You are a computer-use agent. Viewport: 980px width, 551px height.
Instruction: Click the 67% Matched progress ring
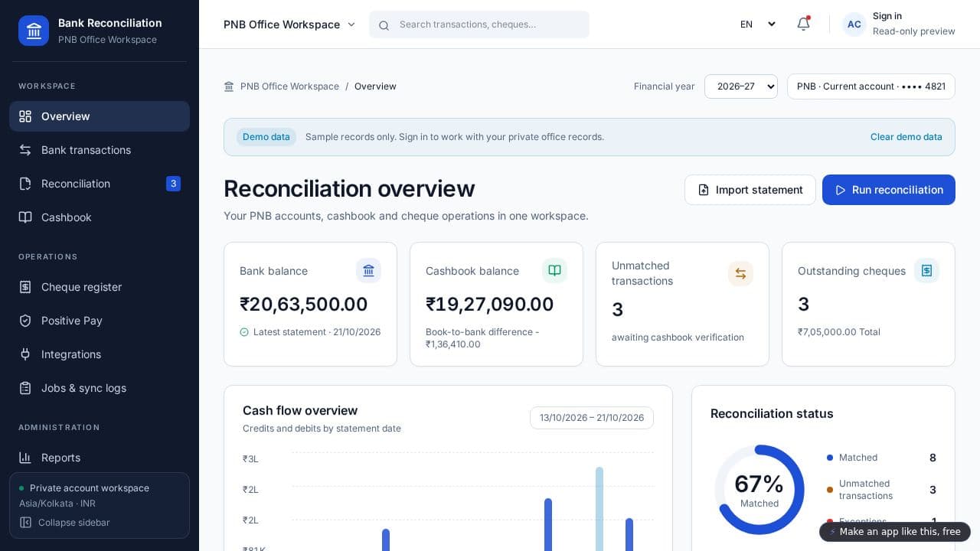click(759, 490)
